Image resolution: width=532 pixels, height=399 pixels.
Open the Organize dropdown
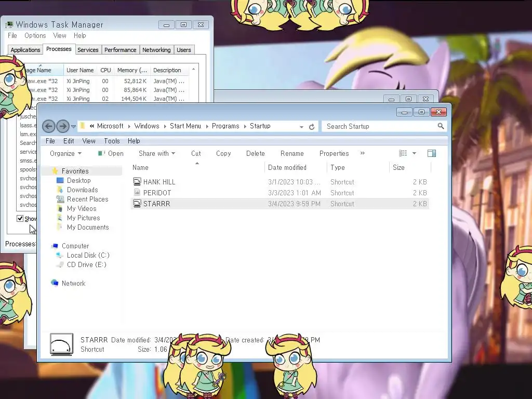pyautogui.click(x=65, y=153)
